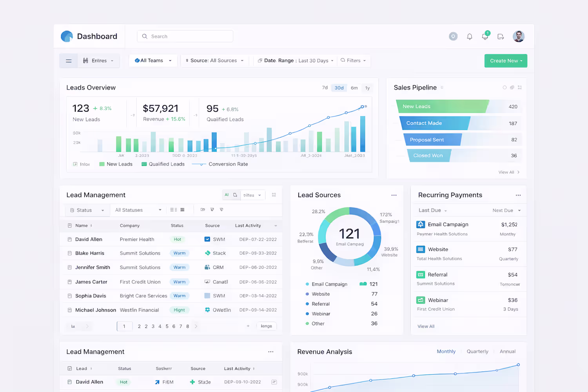Open bottom Lead Management more options
This screenshot has height=392, width=588.
[x=270, y=352]
